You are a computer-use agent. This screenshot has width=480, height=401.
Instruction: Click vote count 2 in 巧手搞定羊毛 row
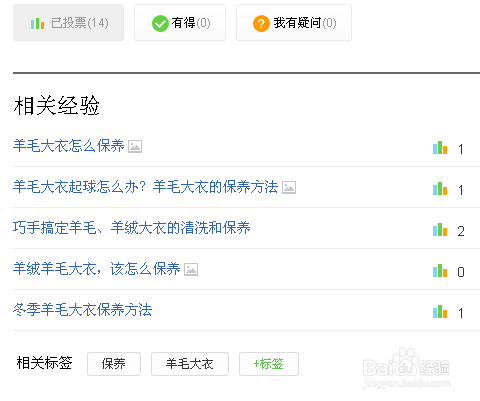point(461,231)
